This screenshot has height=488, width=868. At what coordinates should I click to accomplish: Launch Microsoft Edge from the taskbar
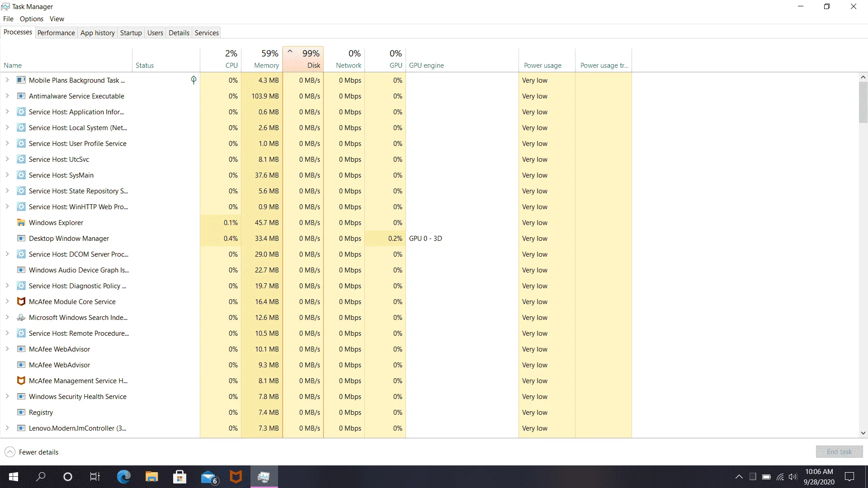tap(123, 477)
